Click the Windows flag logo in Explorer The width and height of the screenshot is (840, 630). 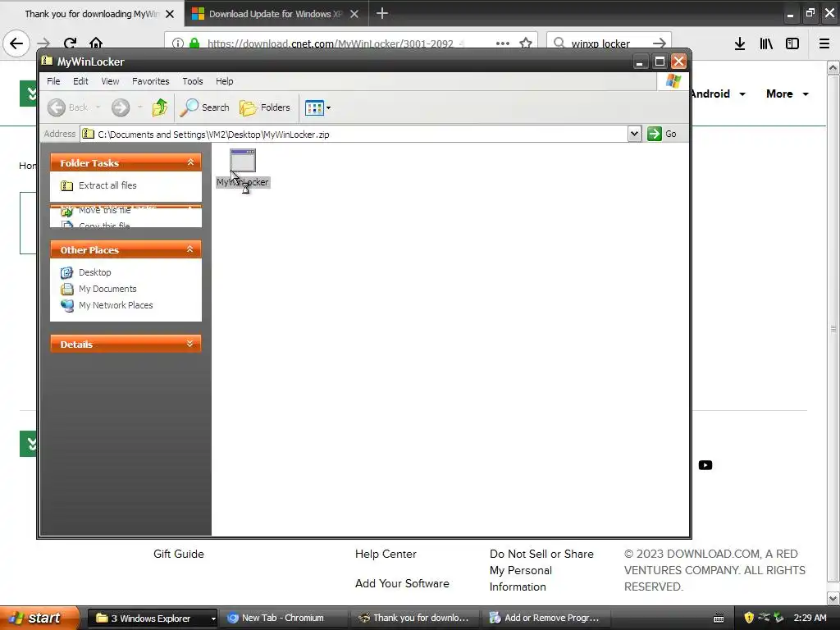click(x=673, y=81)
